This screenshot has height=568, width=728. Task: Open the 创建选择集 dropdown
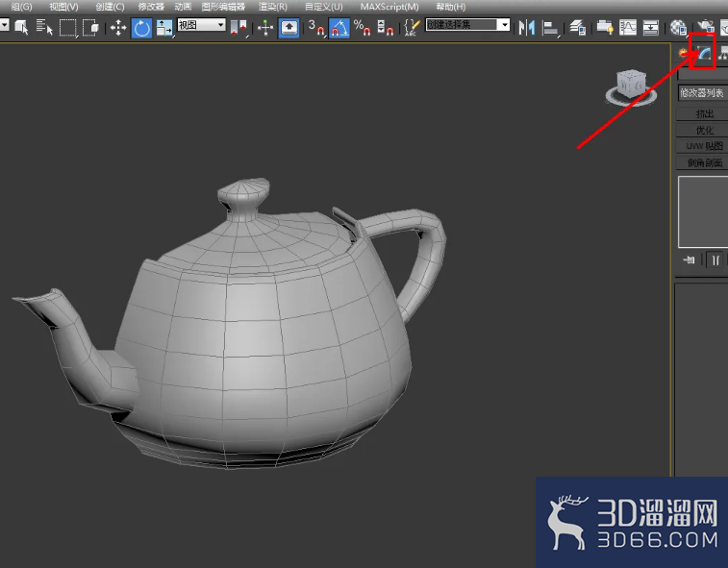point(467,25)
